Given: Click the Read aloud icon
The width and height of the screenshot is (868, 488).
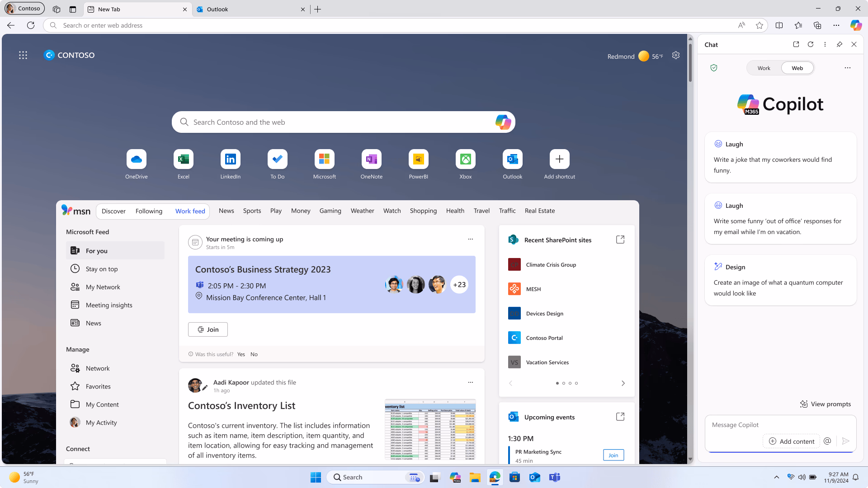Looking at the screenshot, I should 741,25.
